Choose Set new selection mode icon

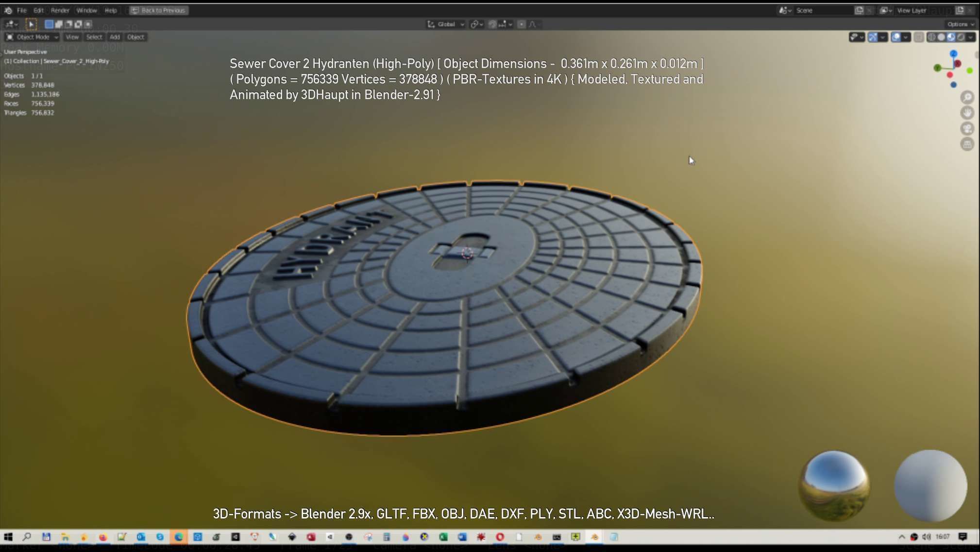point(49,24)
